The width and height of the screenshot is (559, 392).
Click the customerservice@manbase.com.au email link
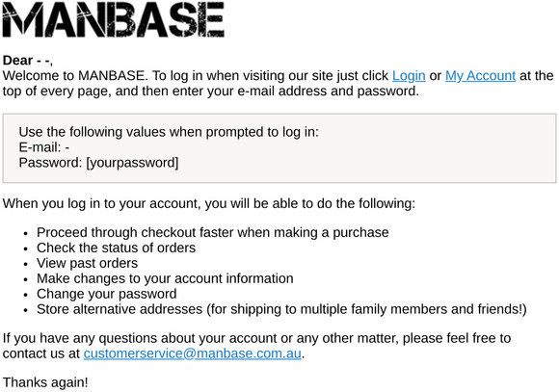(x=193, y=353)
